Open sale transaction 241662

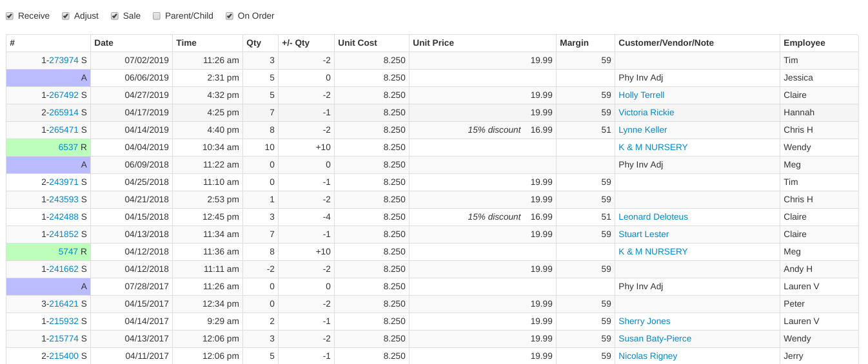click(x=64, y=269)
